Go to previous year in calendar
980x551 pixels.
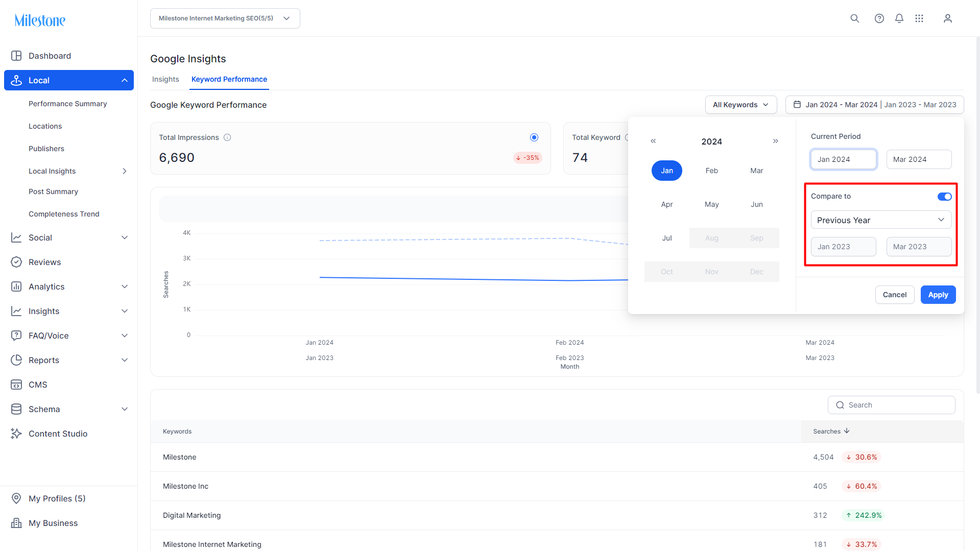point(653,141)
